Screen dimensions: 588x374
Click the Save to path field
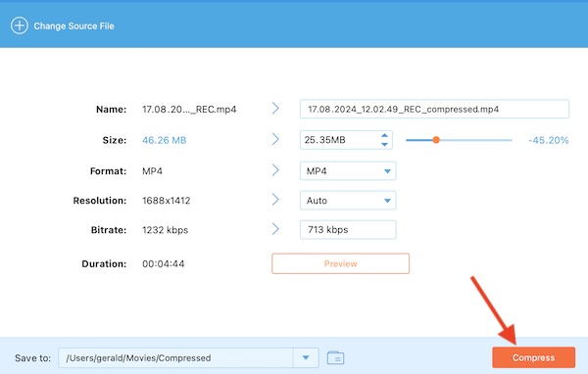pos(175,358)
